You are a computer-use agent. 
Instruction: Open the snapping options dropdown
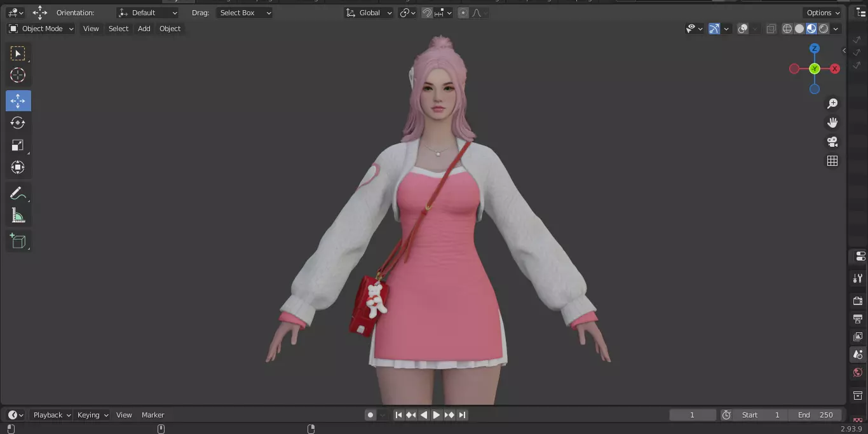point(444,13)
